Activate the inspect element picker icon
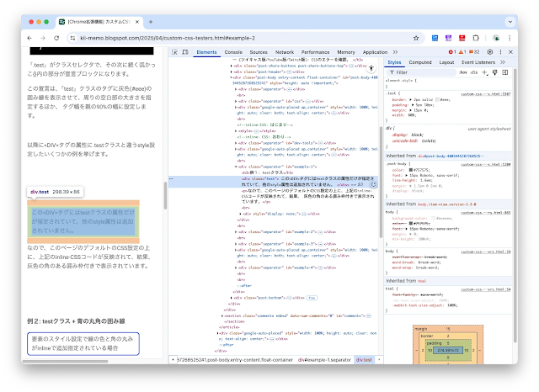 pyautogui.click(x=174, y=52)
